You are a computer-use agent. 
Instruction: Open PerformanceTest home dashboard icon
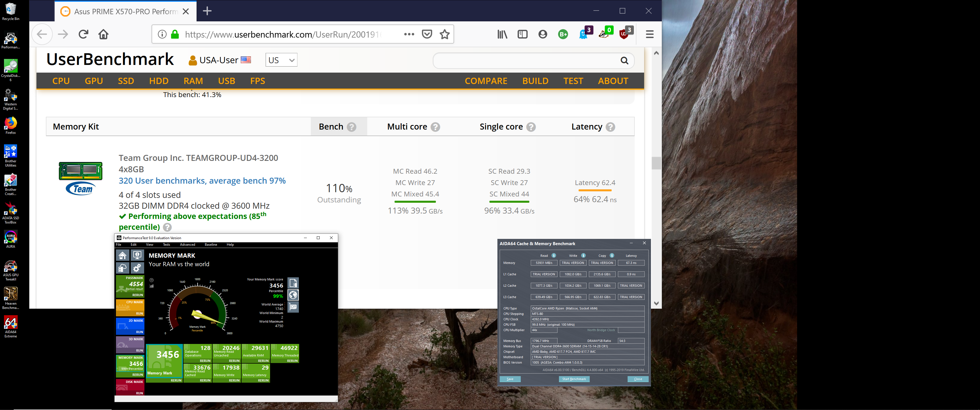coord(122,255)
